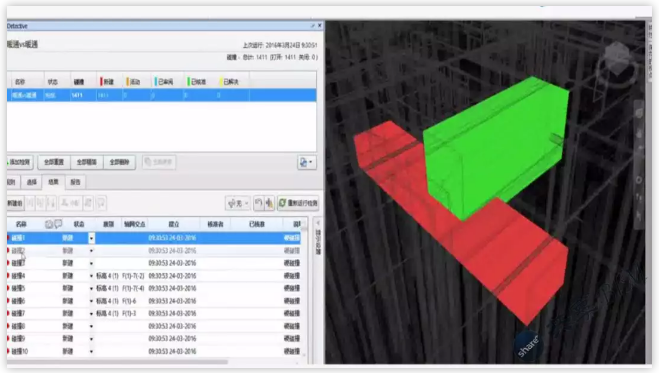The image size is (659, 373).
Task: Select the 碰撞6 result row
Action: click(154, 301)
